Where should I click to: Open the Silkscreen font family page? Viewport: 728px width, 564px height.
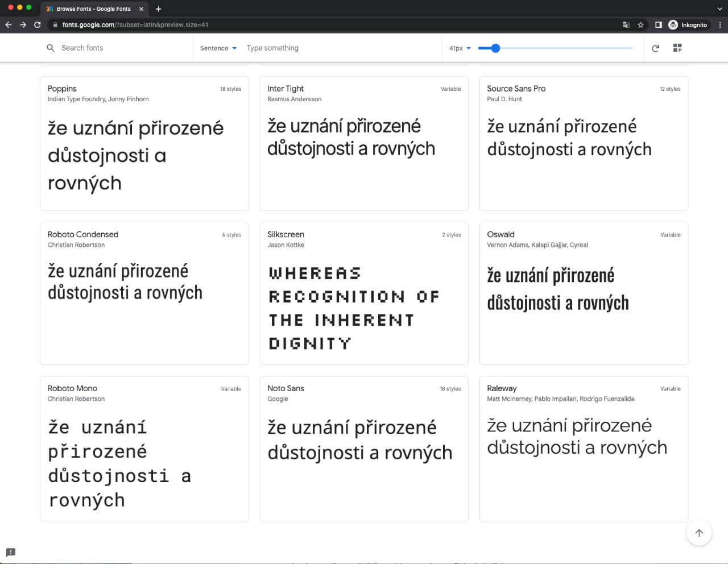pyautogui.click(x=286, y=234)
